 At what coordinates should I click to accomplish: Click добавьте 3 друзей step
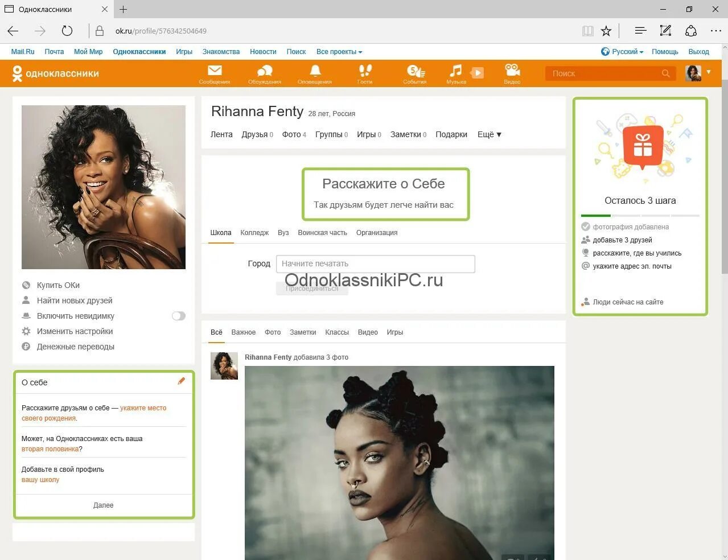[x=623, y=240]
